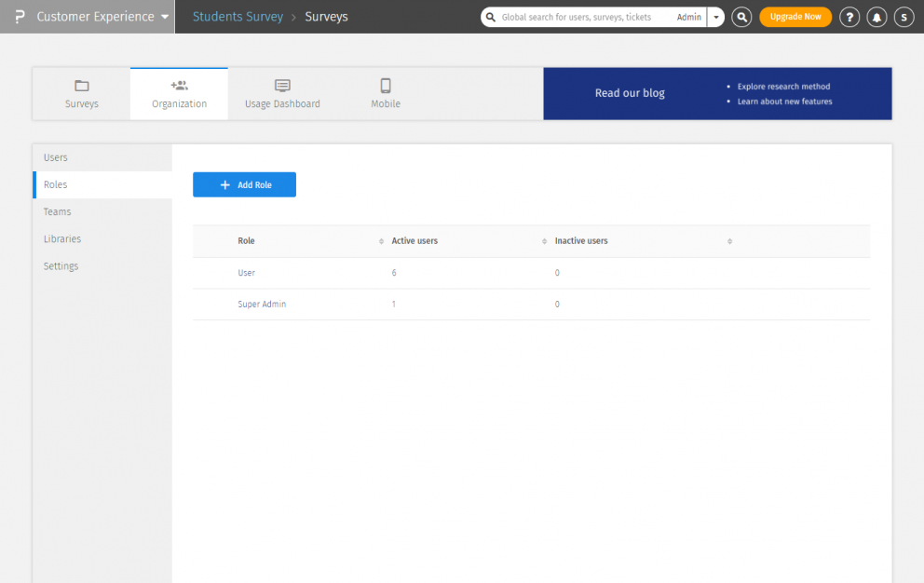Screen dimensions: 924x583
Task: Click the magnifier search icon
Action: pyautogui.click(x=741, y=17)
